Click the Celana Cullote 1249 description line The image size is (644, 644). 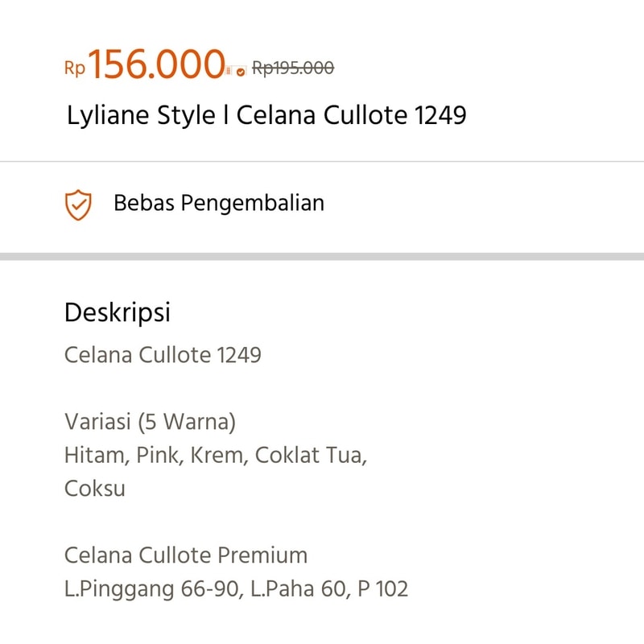(163, 355)
